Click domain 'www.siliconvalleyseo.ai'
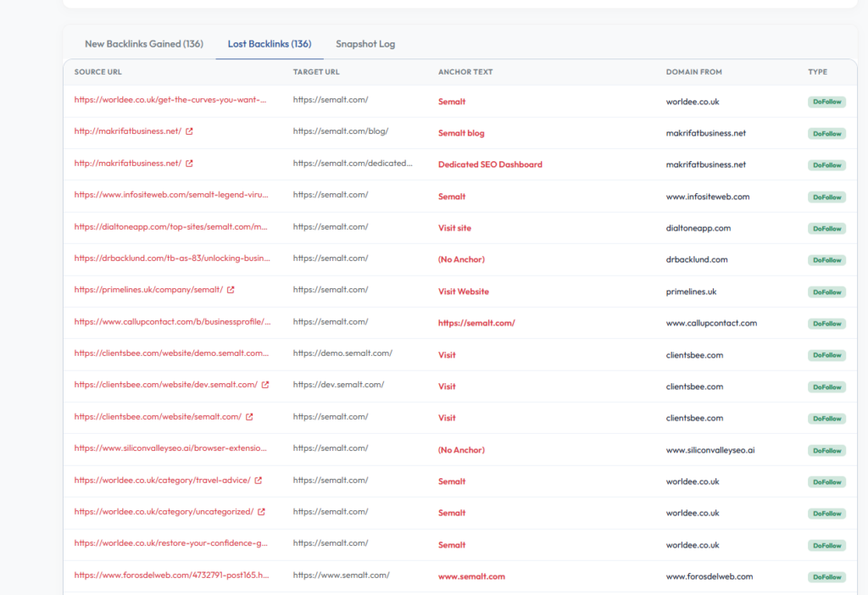Image resolution: width=868 pixels, height=595 pixels. (710, 451)
